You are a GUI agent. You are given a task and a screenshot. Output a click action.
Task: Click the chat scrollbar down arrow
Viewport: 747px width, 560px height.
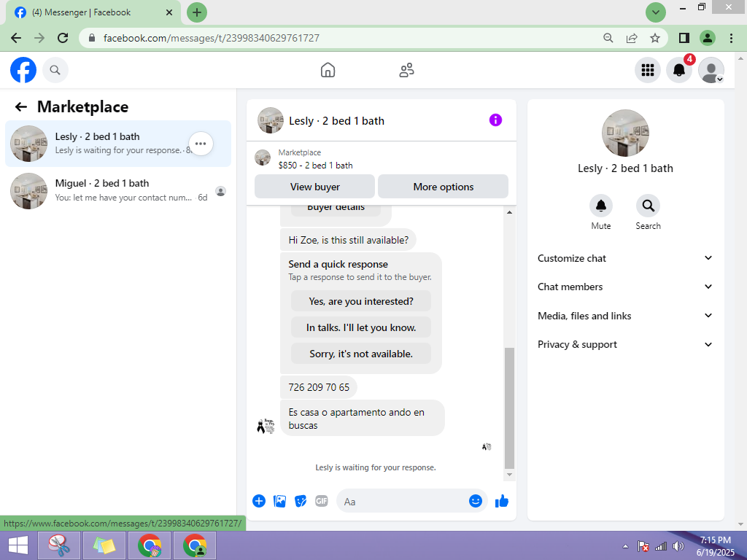point(509,474)
